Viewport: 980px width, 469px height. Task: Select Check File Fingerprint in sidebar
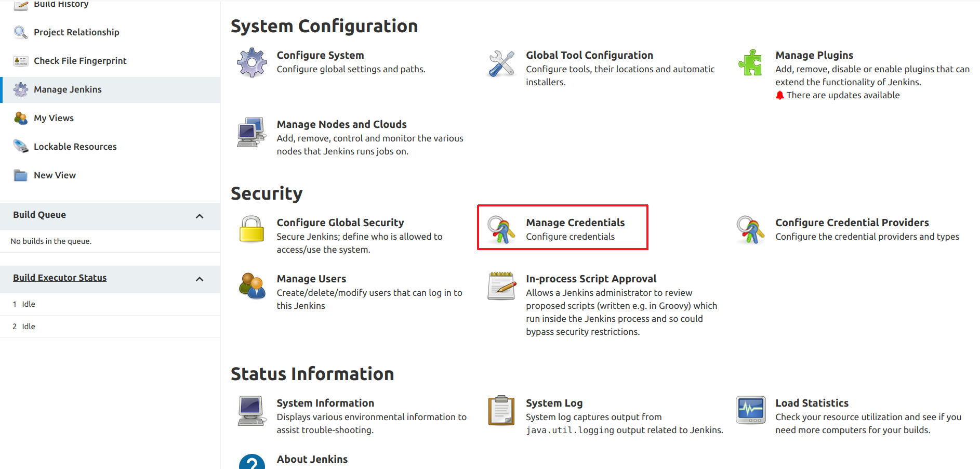click(x=80, y=61)
